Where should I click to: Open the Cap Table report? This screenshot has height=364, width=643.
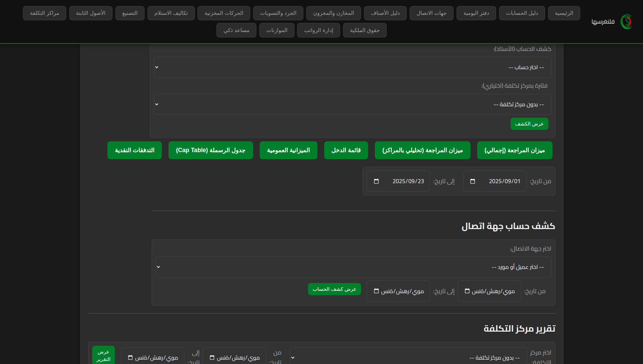210,150
